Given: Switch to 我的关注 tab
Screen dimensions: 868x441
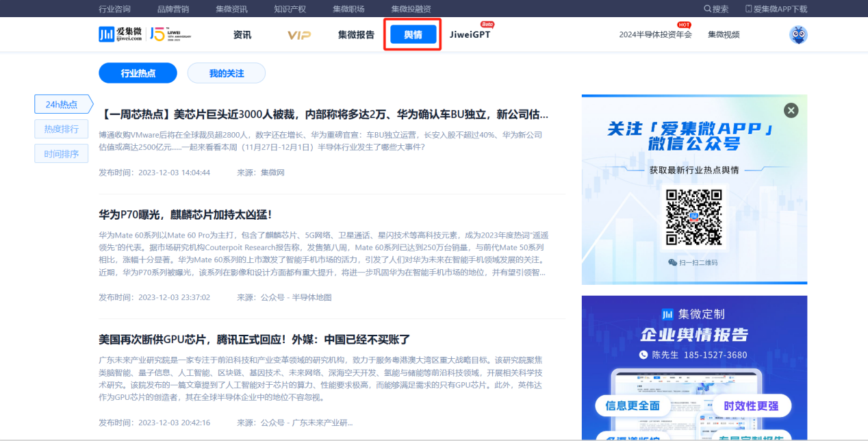Looking at the screenshot, I should pyautogui.click(x=227, y=73).
